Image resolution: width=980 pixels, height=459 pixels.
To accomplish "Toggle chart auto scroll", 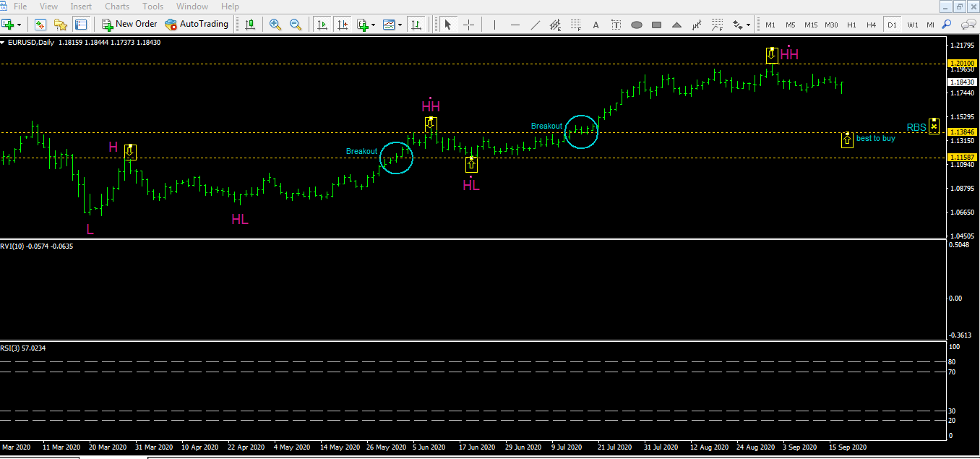I will pyautogui.click(x=322, y=25).
